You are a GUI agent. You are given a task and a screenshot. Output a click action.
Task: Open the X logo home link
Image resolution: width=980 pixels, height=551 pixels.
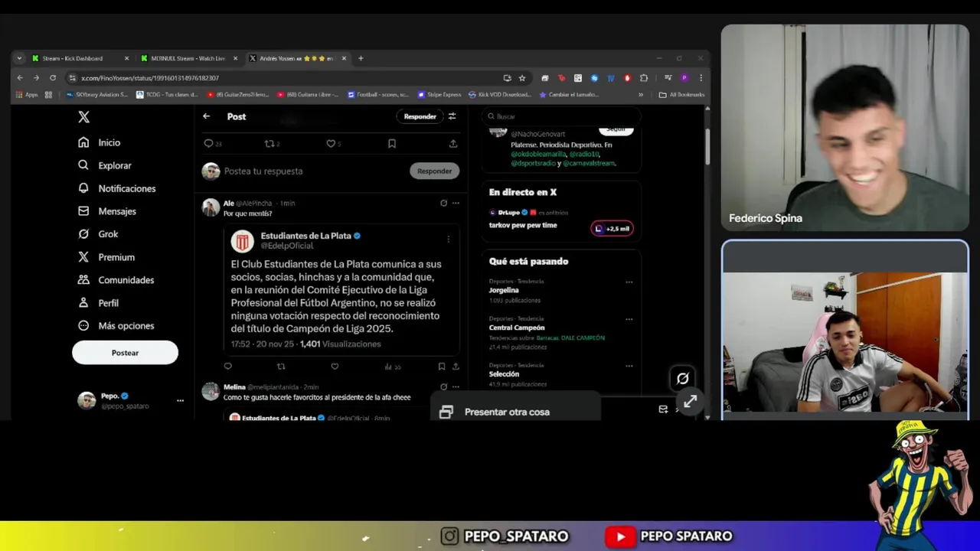click(x=84, y=117)
